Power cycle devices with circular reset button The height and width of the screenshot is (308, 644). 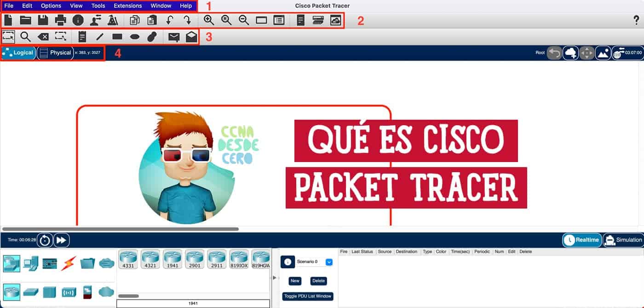(x=45, y=240)
